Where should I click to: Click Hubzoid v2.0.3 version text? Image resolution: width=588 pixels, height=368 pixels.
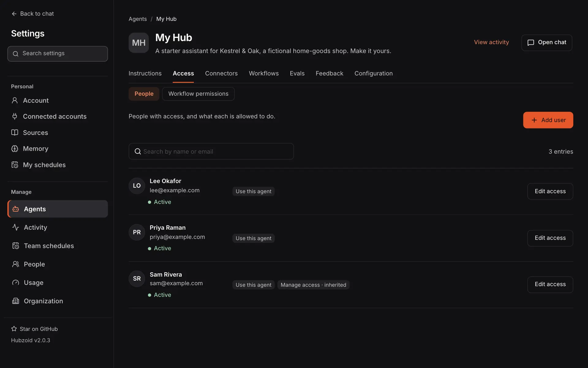pyautogui.click(x=31, y=340)
